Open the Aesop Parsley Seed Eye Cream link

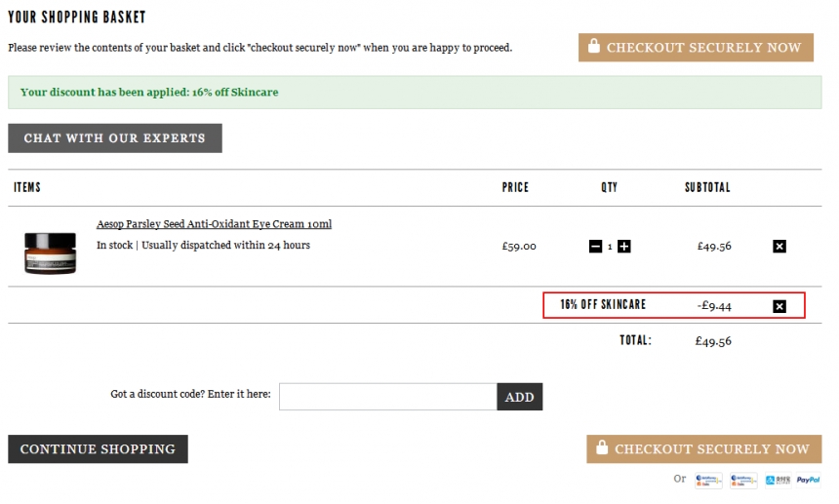pyautogui.click(x=214, y=224)
